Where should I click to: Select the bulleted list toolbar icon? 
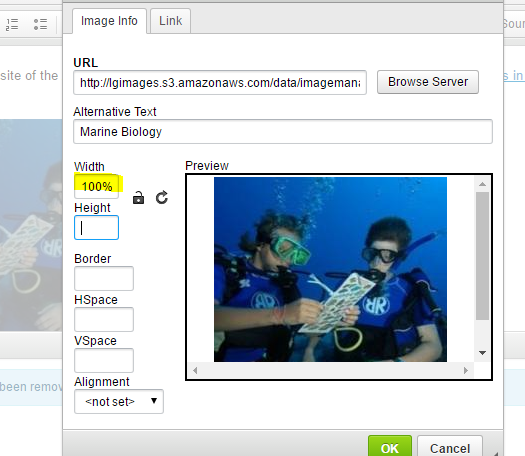click(x=40, y=24)
